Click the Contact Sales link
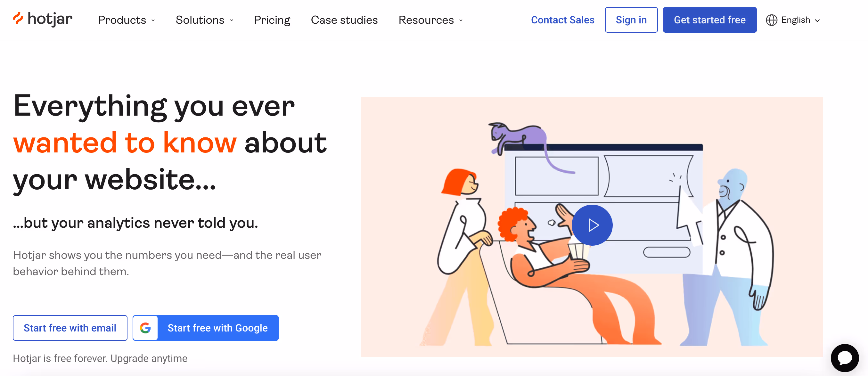868x376 pixels. click(x=562, y=20)
